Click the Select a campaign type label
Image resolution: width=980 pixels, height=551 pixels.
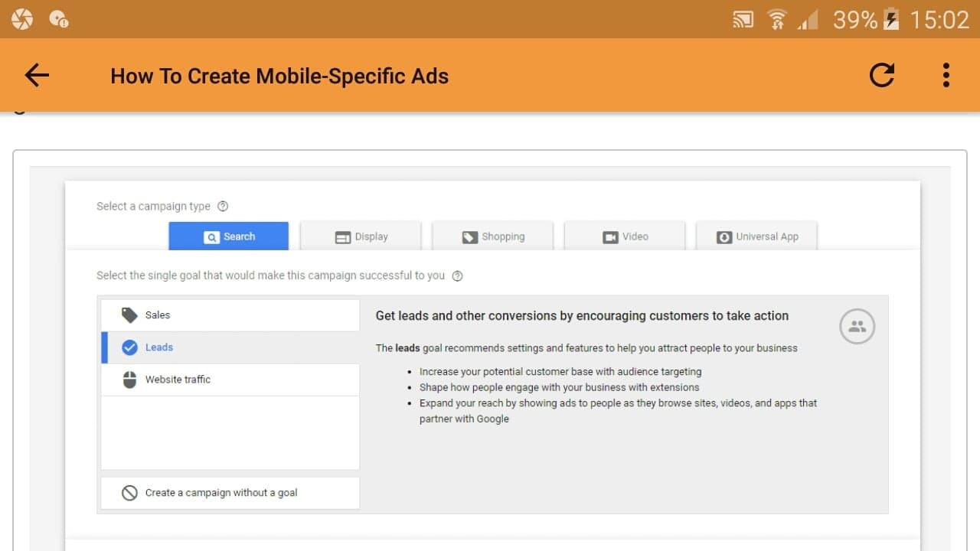click(x=153, y=206)
